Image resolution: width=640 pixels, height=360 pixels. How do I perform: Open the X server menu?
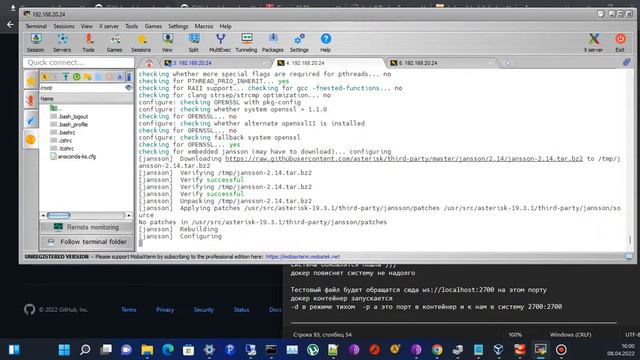[109, 26]
